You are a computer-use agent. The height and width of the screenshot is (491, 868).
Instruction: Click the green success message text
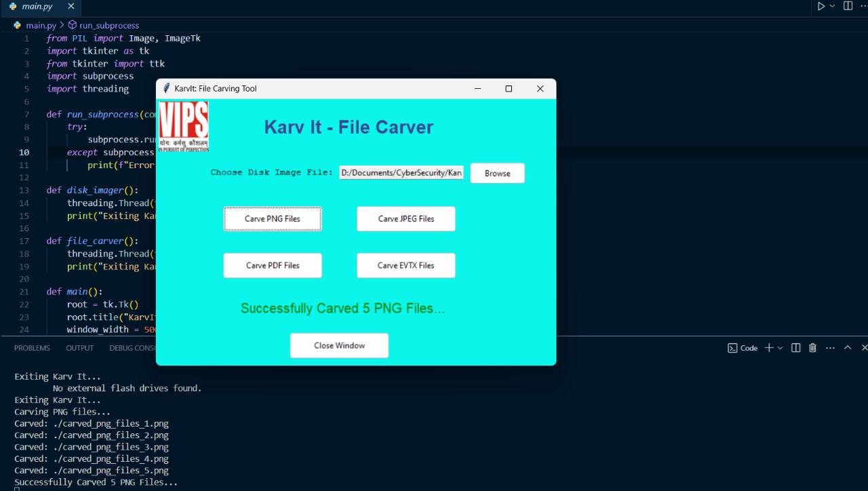pos(342,308)
